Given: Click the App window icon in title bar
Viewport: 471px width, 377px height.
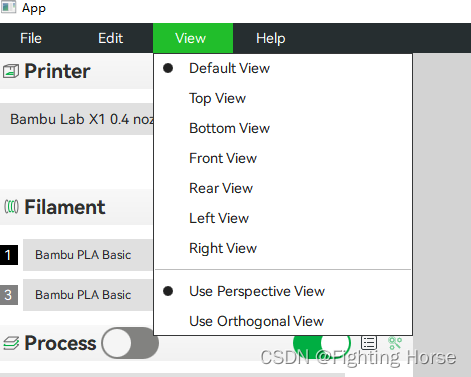Looking at the screenshot, I should (8, 7).
